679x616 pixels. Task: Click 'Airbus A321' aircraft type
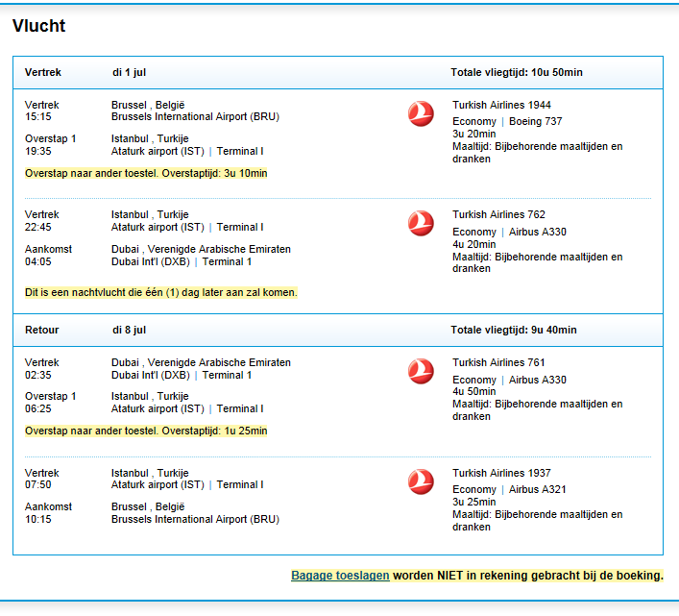coord(537,489)
